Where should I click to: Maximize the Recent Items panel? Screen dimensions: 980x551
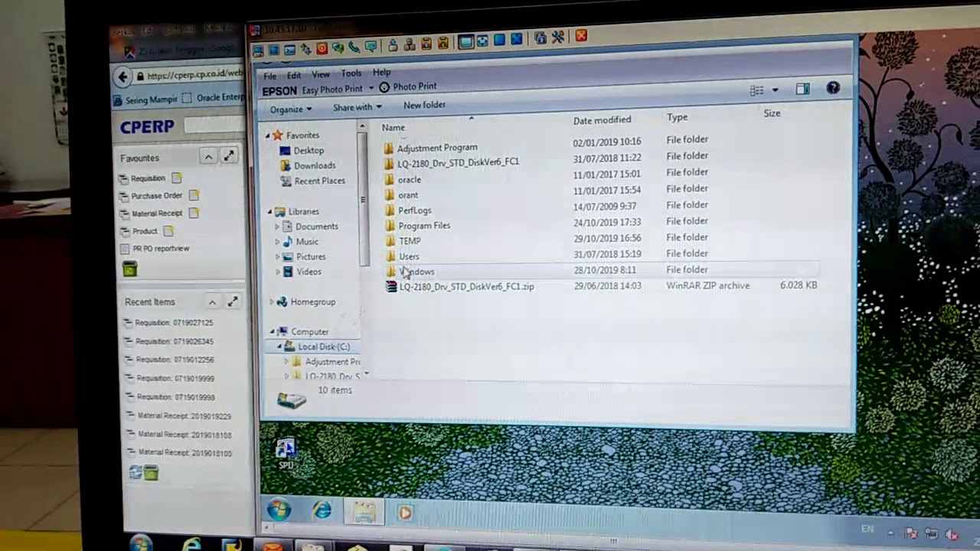tap(233, 302)
